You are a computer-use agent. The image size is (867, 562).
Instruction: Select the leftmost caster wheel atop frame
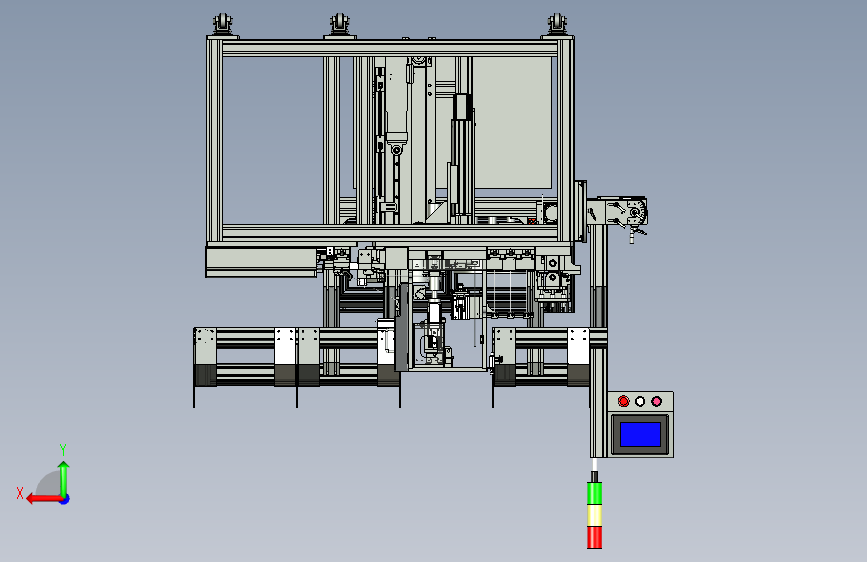tap(222, 24)
